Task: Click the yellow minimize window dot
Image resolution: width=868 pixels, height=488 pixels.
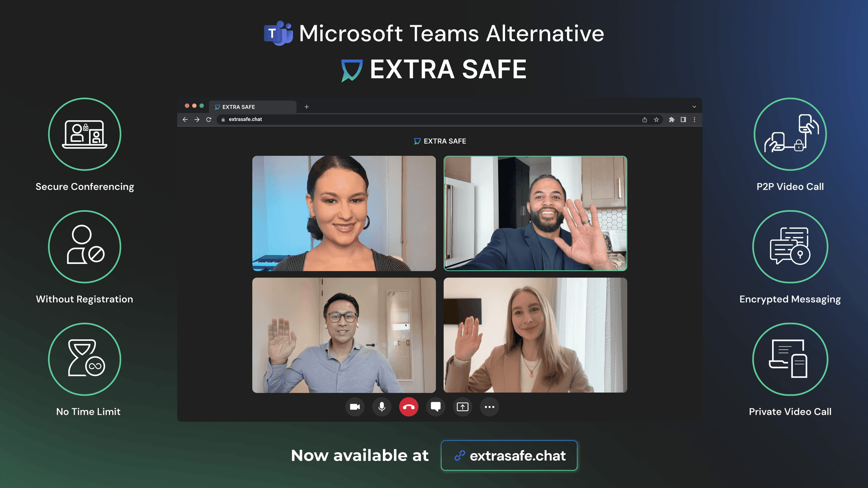Action: click(194, 106)
